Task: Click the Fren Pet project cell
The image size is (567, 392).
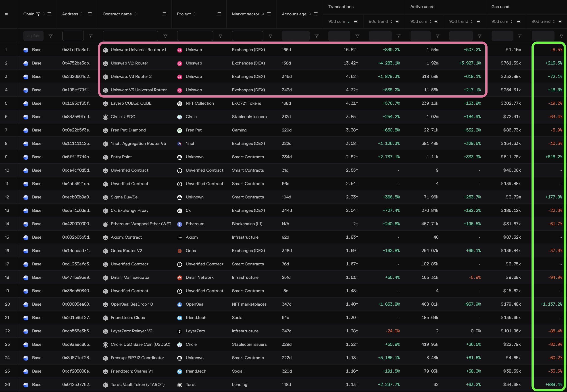Action: point(194,130)
